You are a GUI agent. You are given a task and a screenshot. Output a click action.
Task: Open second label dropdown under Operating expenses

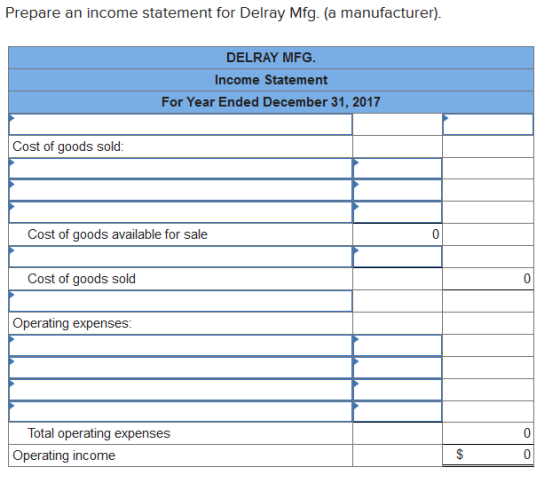point(180,367)
